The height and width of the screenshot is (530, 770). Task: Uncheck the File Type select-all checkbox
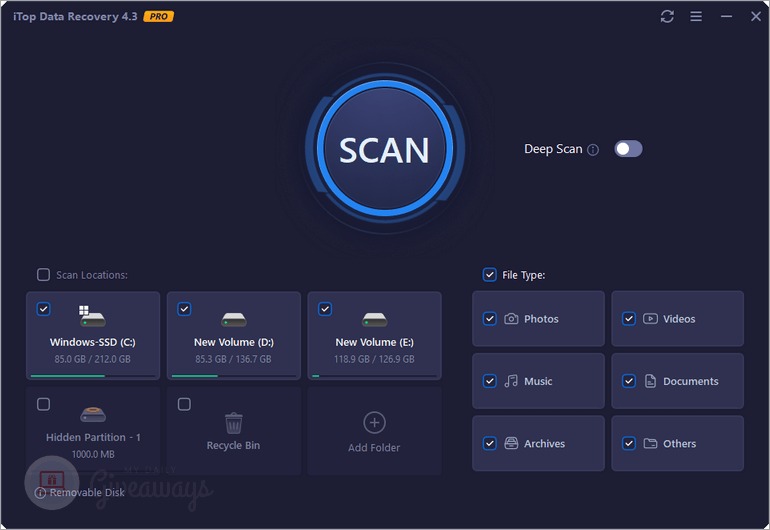pos(490,275)
